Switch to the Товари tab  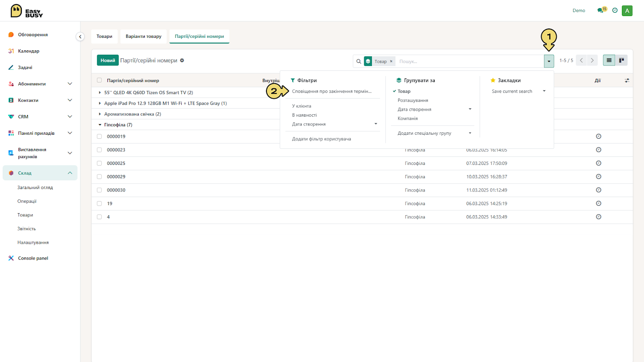[x=104, y=36]
